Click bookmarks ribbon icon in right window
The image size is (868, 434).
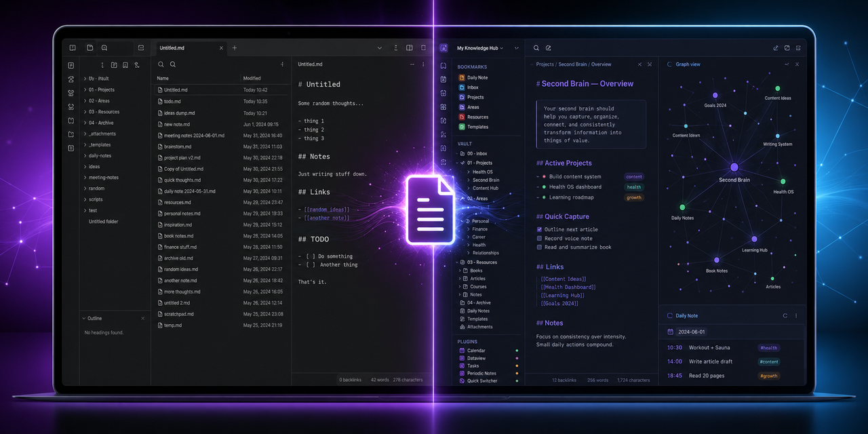coord(443,66)
